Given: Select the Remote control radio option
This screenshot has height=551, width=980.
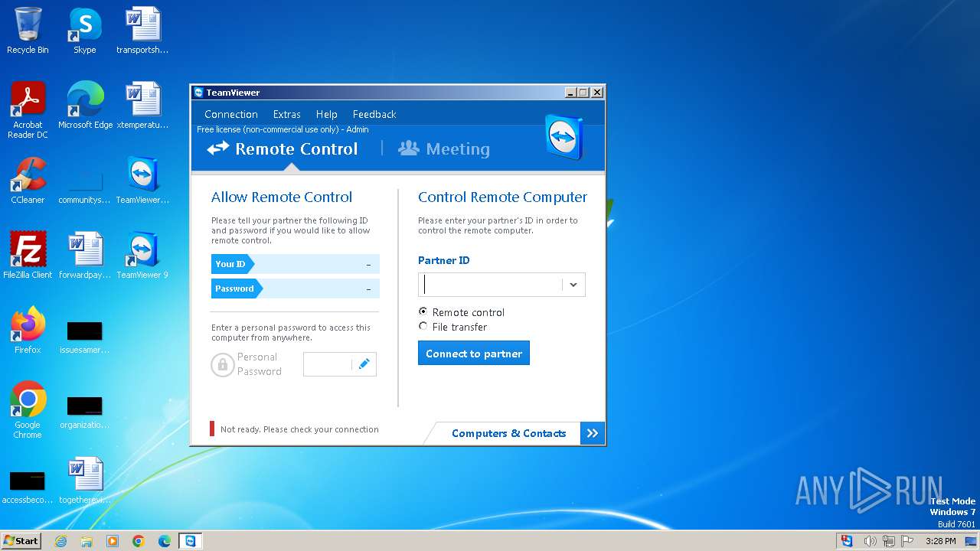Looking at the screenshot, I should tap(423, 311).
